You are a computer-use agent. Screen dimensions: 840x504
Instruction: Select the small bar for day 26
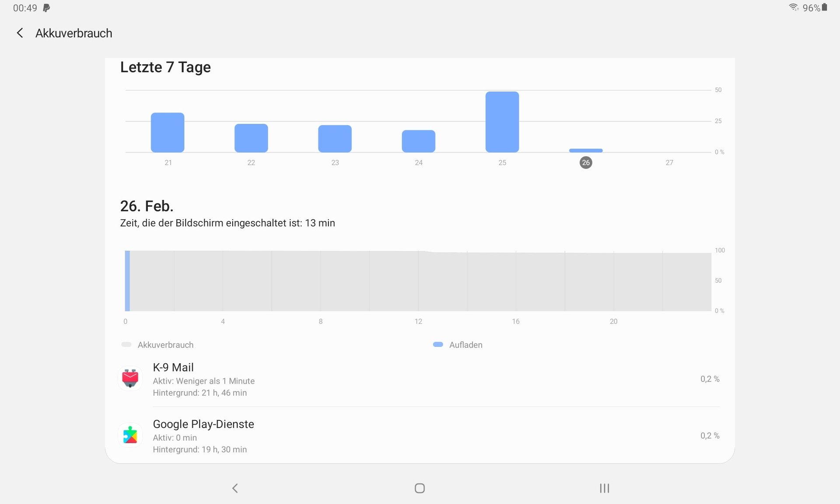(586, 150)
